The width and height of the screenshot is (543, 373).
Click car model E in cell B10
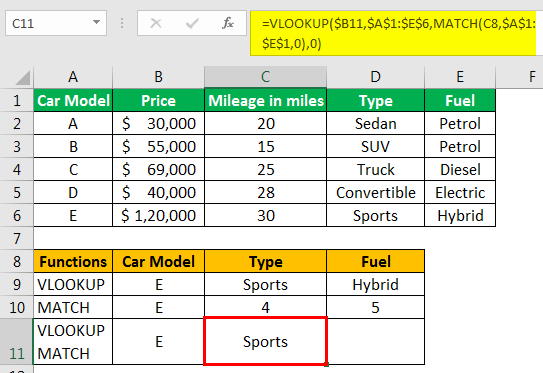coord(159,307)
